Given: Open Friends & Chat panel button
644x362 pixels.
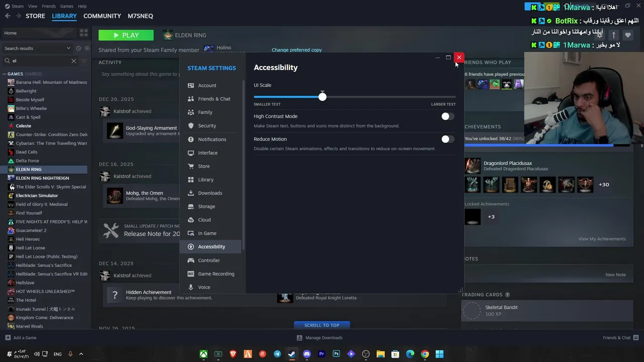Looking at the screenshot, I should point(620,338).
